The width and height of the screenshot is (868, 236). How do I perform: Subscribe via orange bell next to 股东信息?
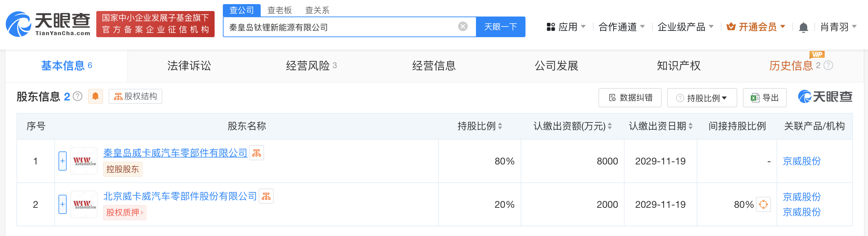pos(96,96)
